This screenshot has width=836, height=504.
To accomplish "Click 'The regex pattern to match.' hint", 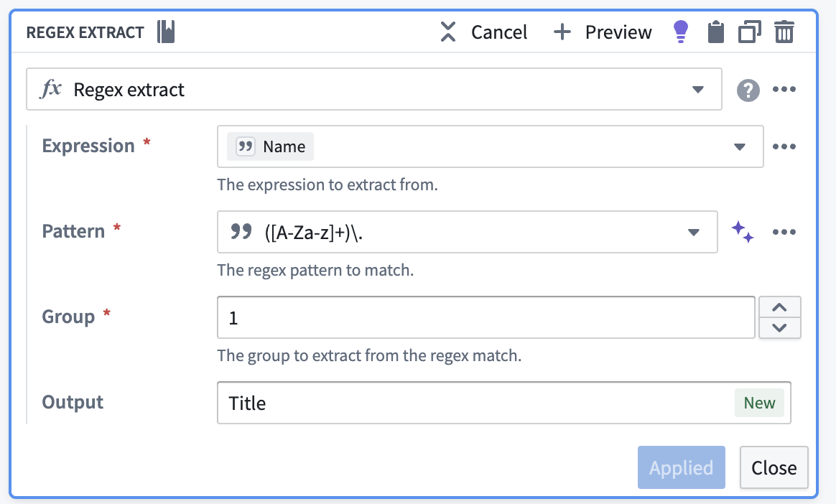I will point(315,270).
